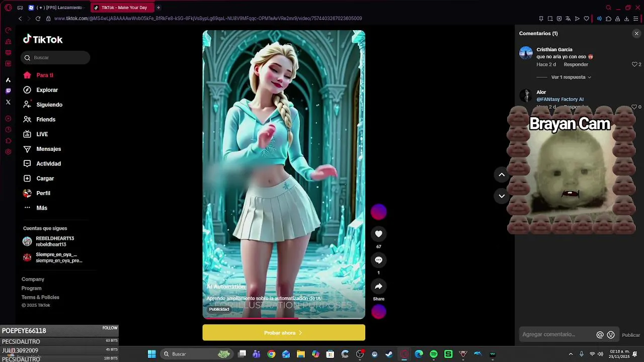Switch to the FPS Lanzamiento browser tab

pos(56,8)
